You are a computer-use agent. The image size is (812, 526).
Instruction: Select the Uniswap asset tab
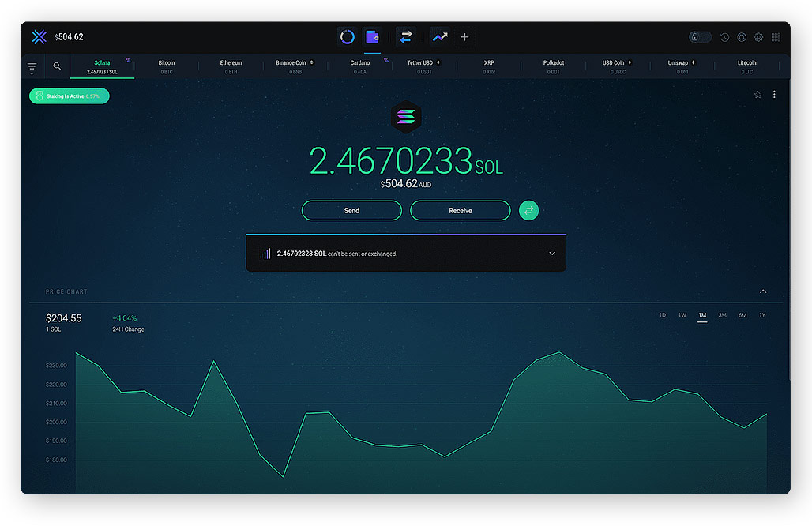coord(682,67)
